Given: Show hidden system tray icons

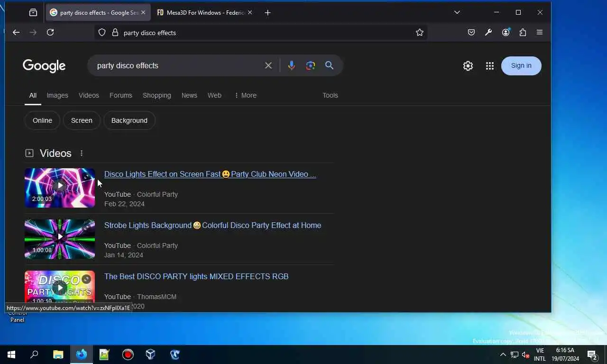Looking at the screenshot, I should click(x=503, y=355).
